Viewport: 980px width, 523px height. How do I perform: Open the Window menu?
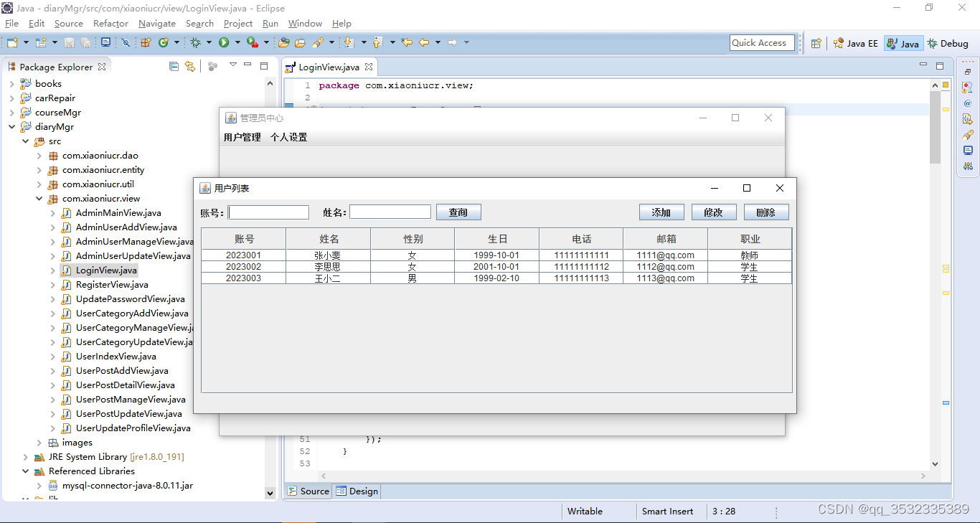click(305, 24)
